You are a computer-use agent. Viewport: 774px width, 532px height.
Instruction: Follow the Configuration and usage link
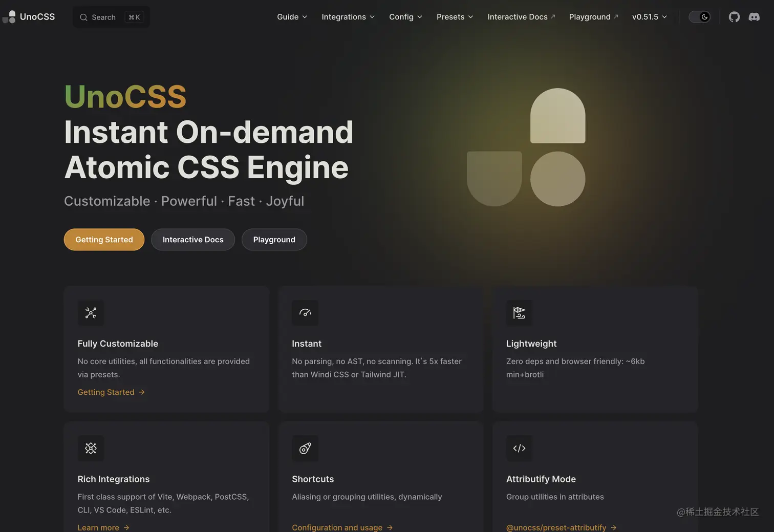342,527
